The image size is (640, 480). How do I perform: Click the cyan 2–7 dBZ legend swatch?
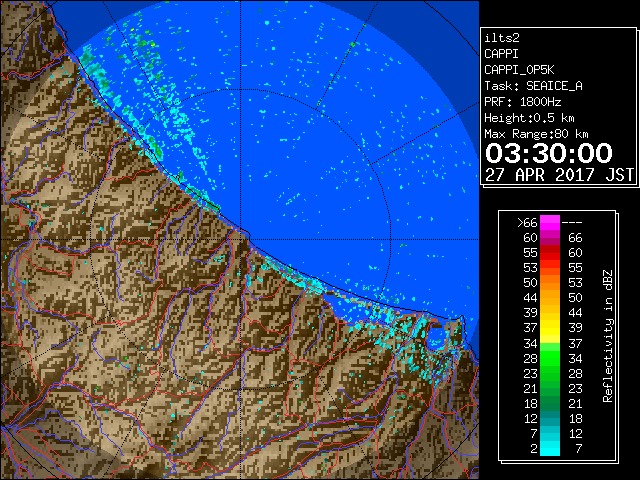click(550, 448)
